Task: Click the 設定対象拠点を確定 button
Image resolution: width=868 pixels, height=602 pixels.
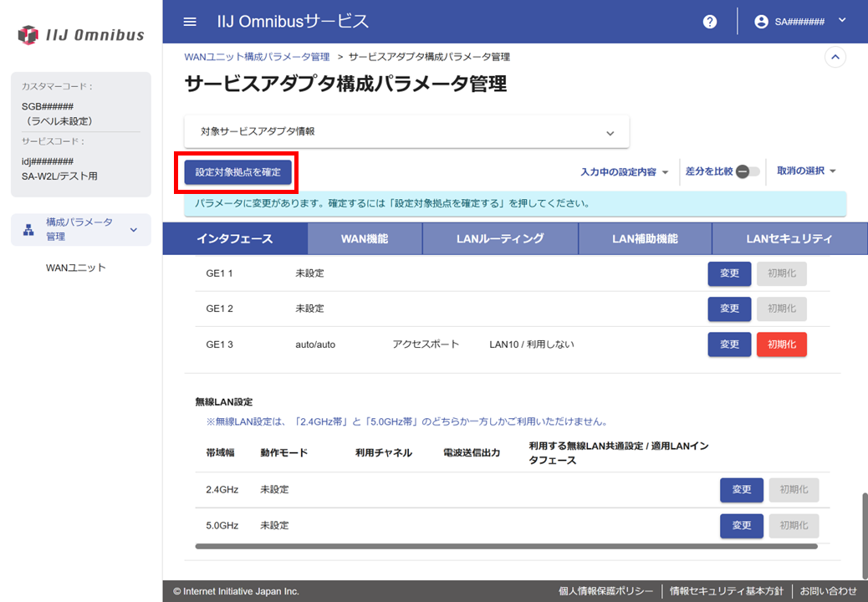Action: (x=238, y=171)
